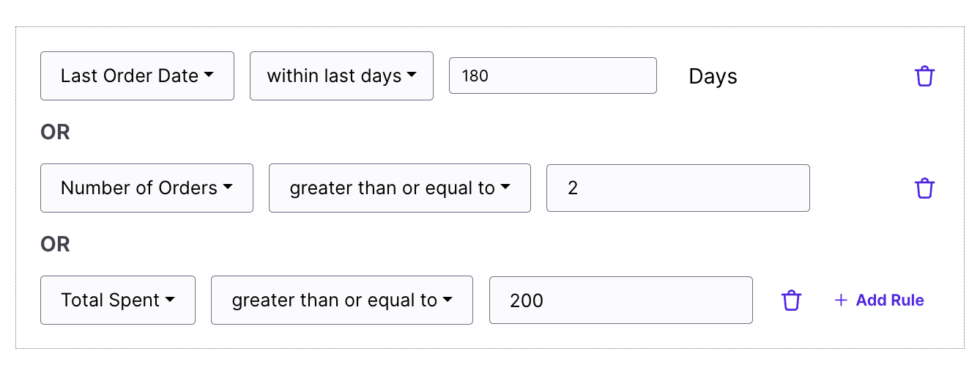Viewport: 980px width, 365px height.
Task: Open the Last Order Date field dropdown
Action: [x=137, y=76]
